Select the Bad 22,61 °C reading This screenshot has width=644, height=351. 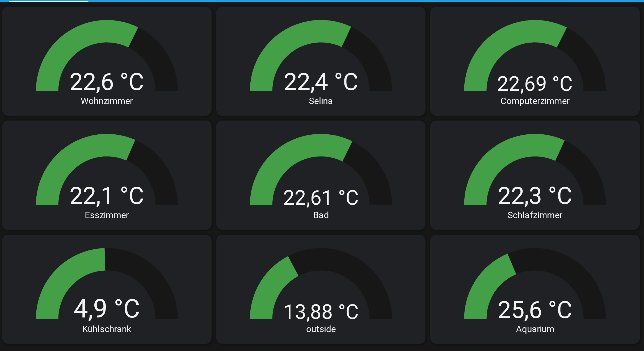(x=321, y=198)
